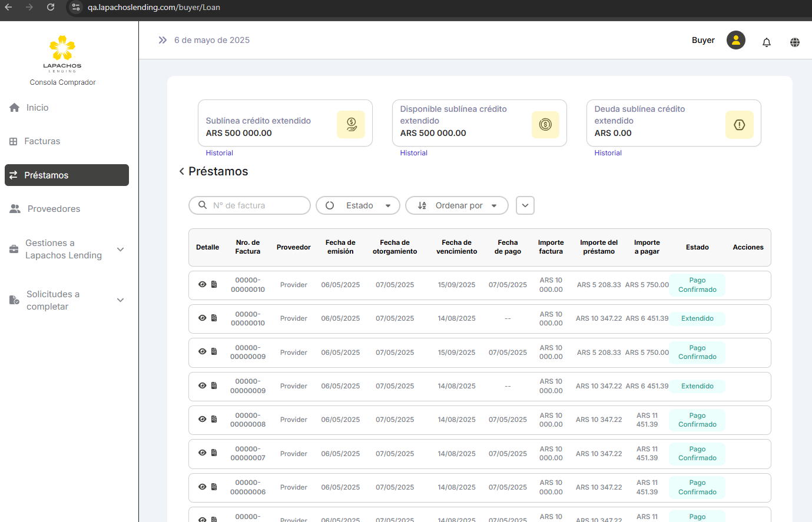Open the language globe icon
This screenshot has width=812, height=522.
[794, 42]
